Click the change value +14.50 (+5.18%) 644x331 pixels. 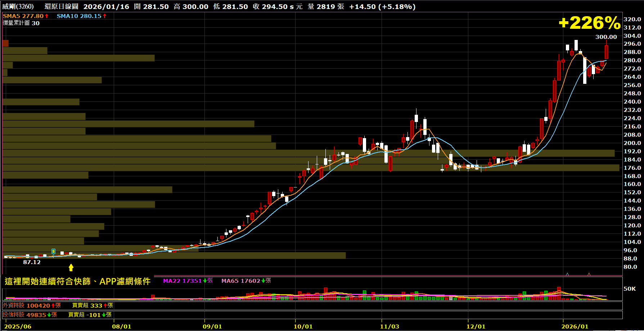tap(382, 6)
